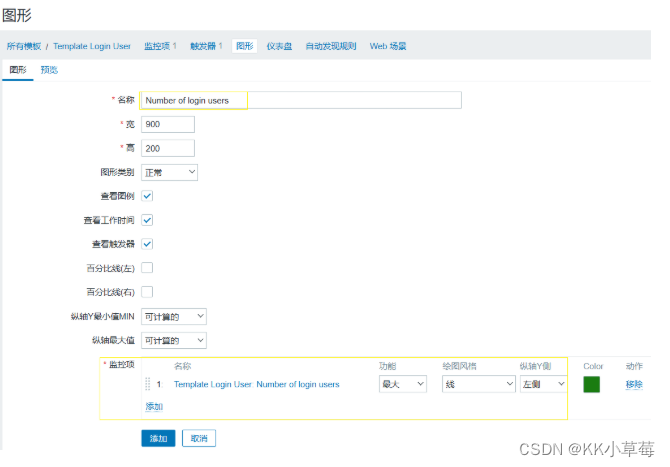The image size is (670, 467).
Task: Open the 纵轴最大值 dropdown
Action: coord(174,340)
